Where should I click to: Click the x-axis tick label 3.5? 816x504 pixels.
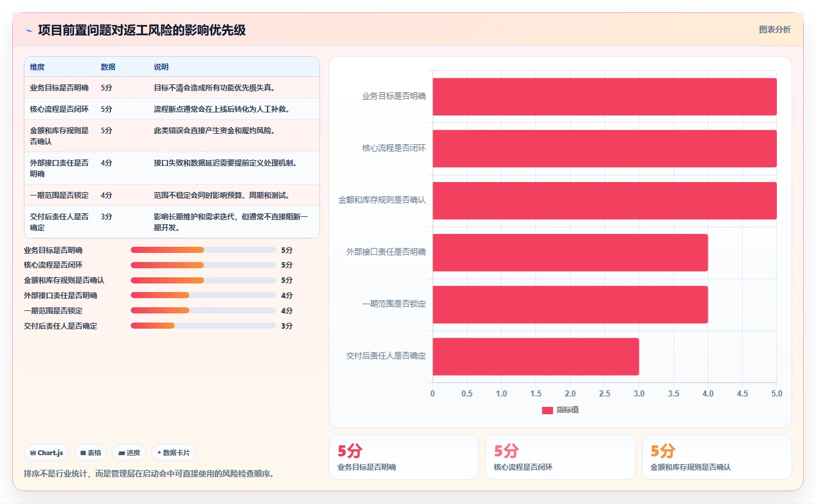(674, 393)
